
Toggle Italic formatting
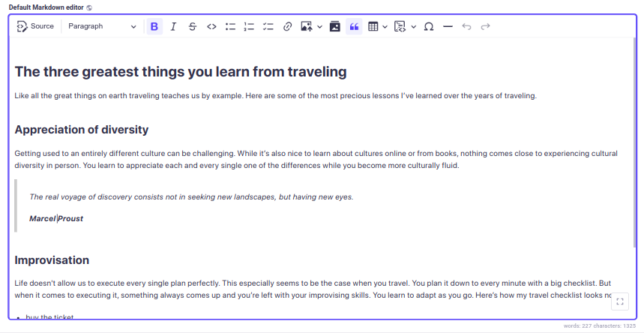coord(173,27)
